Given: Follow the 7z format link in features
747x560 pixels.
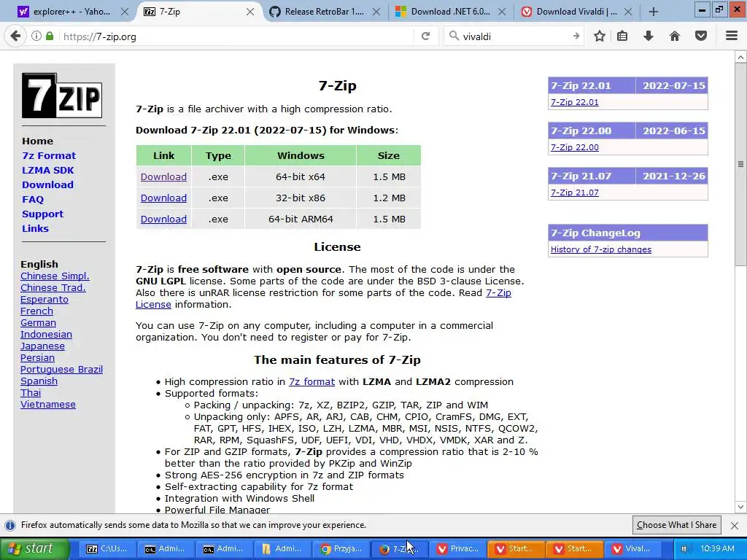Looking at the screenshot, I should point(311,382).
